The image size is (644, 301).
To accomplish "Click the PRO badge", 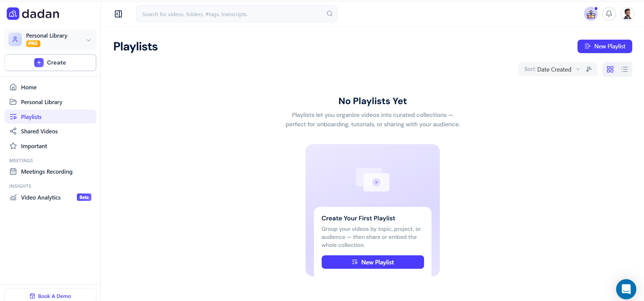I will (33, 44).
